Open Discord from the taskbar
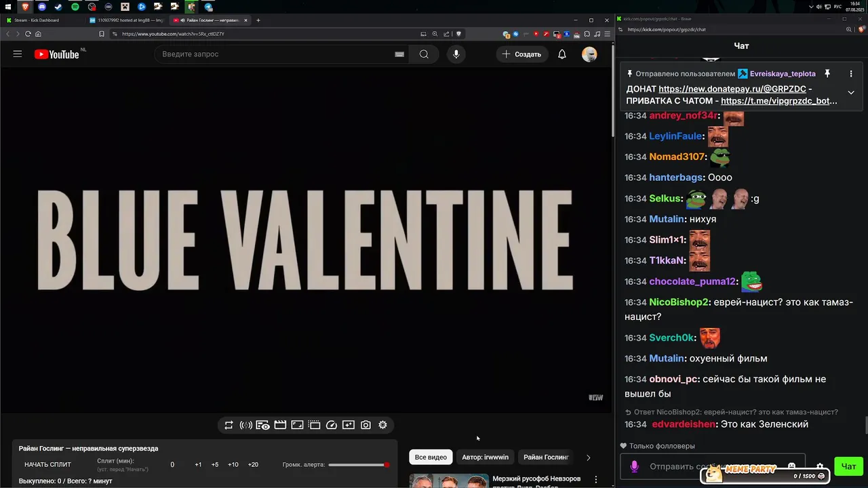 (x=43, y=7)
